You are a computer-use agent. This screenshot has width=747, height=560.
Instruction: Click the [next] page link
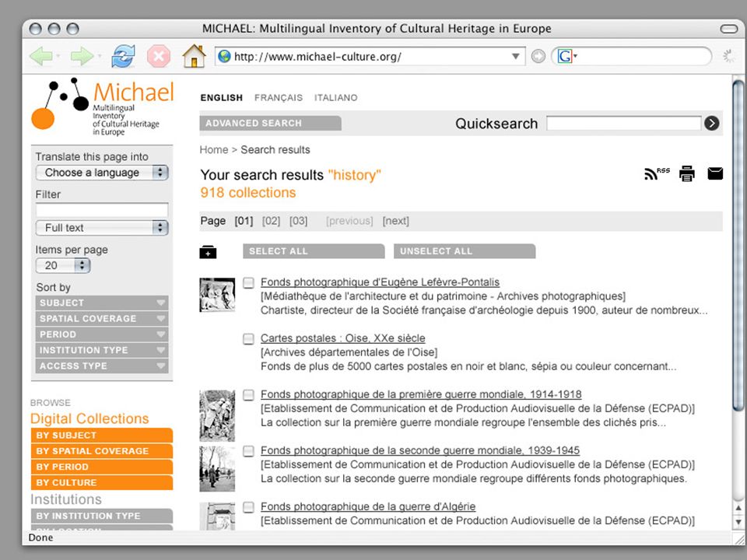[396, 221]
